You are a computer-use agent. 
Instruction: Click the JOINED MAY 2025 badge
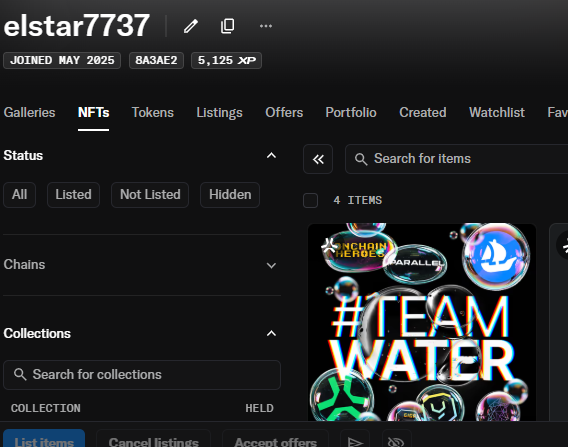[x=62, y=60]
